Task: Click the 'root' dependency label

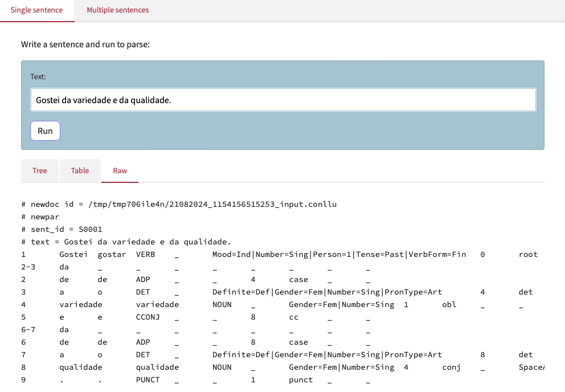Action: coord(528,254)
